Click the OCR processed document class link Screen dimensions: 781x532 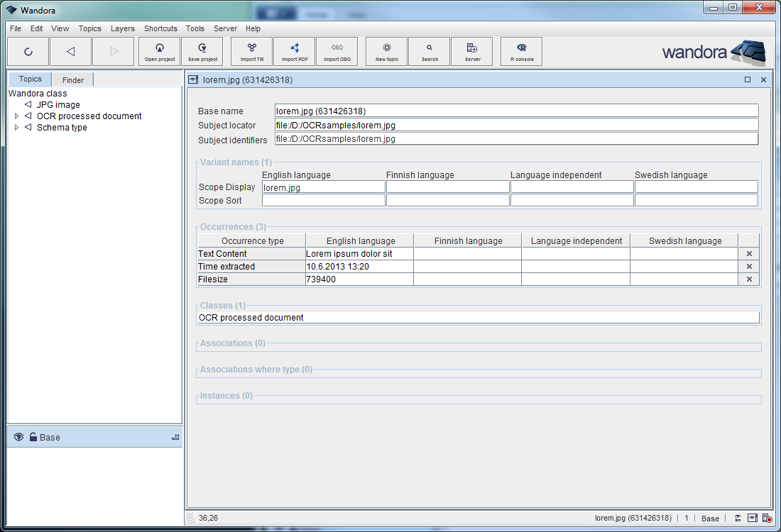pyautogui.click(x=251, y=318)
